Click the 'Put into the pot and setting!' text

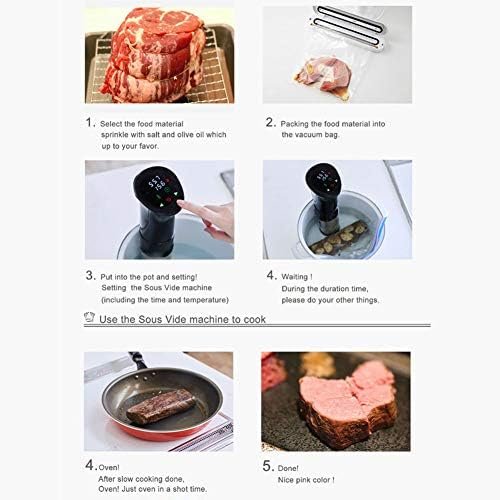149,277
